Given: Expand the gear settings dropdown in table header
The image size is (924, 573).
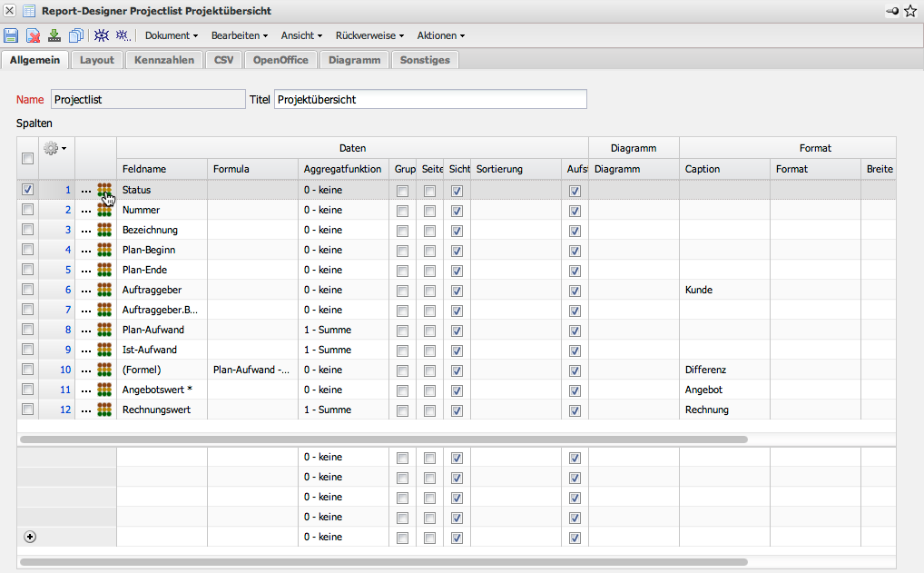Looking at the screenshot, I should [x=54, y=148].
